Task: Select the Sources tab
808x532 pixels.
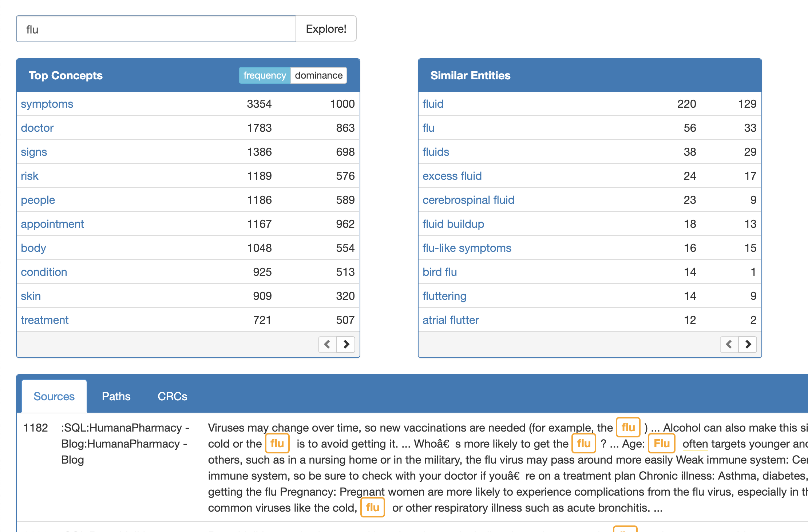Action: tap(54, 396)
